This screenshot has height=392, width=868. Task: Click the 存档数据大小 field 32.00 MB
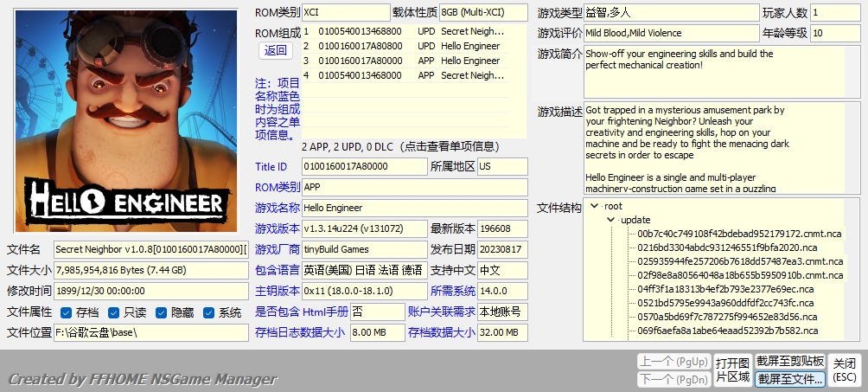pos(502,332)
